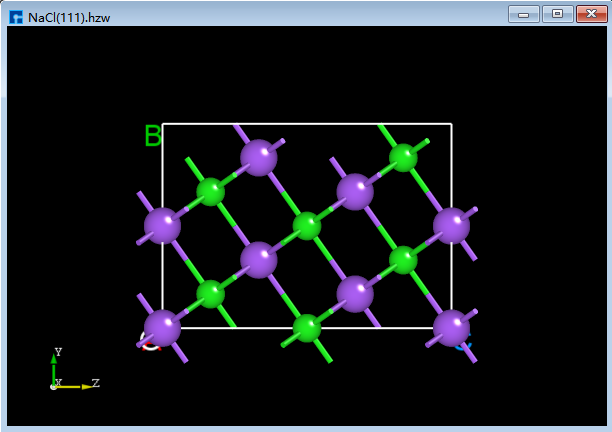Minimize the NaCl(111).hzw window
612x432 pixels.
click(x=524, y=14)
